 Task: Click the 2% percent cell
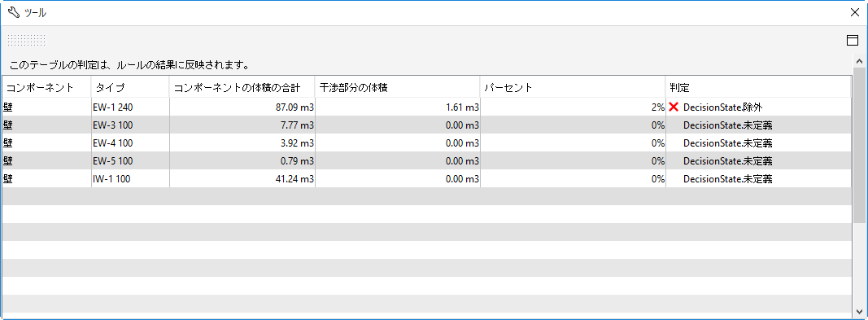click(573, 107)
